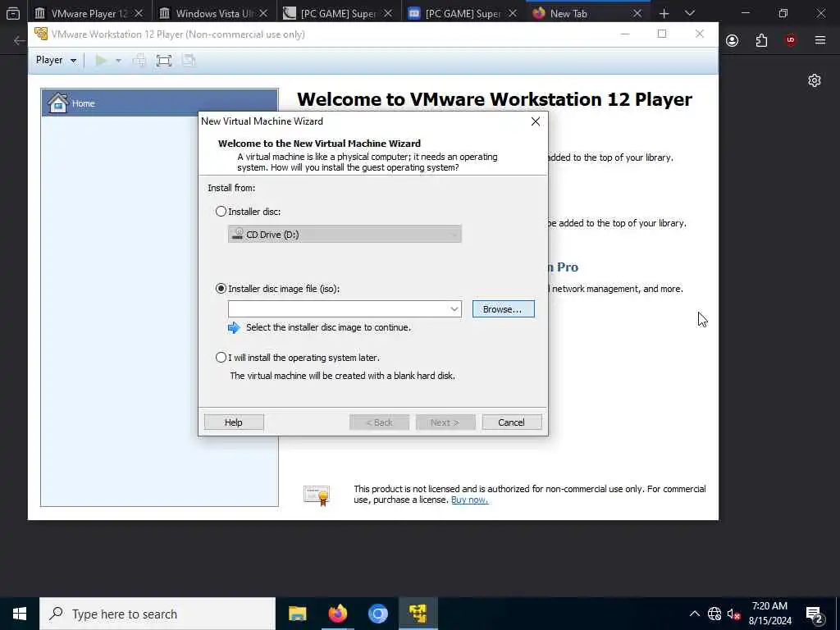Open the power options arrow next to play
Viewport: 840px width, 630px height.
118,61
